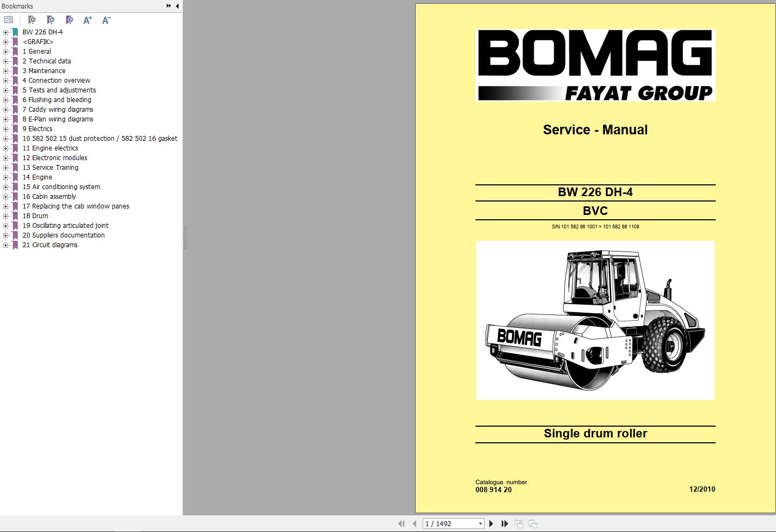Decrease bookmark text size with A- icon
776x532 pixels.
coord(105,20)
